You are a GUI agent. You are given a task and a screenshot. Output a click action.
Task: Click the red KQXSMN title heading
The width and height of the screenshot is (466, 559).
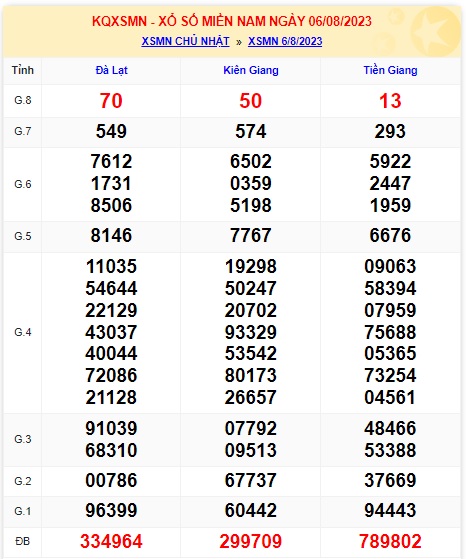pyautogui.click(x=232, y=21)
